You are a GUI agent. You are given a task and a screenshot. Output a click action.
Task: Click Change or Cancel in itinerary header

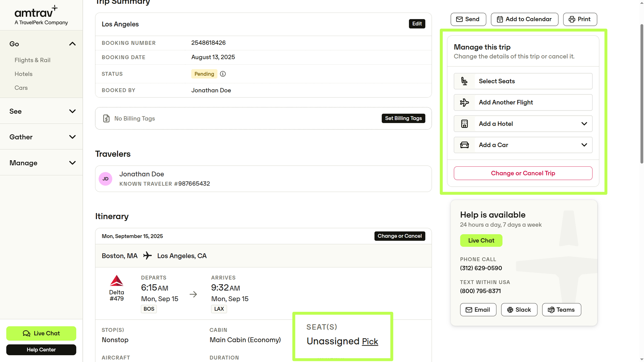(x=400, y=236)
